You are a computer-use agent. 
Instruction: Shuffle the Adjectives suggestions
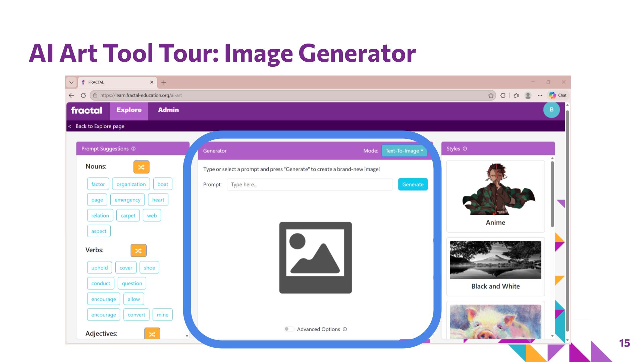click(x=152, y=334)
